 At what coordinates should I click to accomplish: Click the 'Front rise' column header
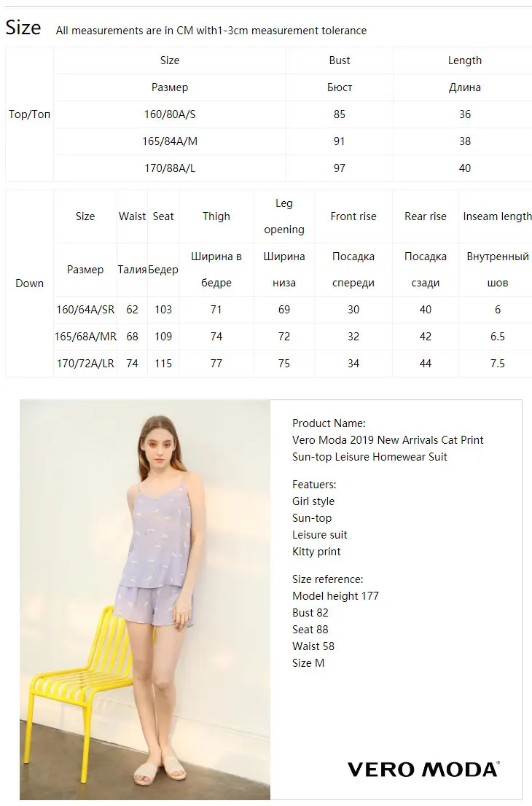click(x=353, y=216)
